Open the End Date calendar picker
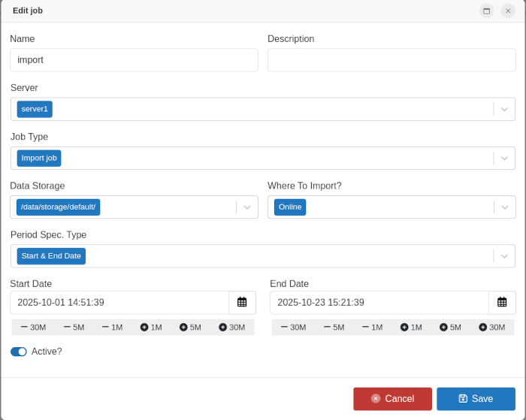 (502, 302)
